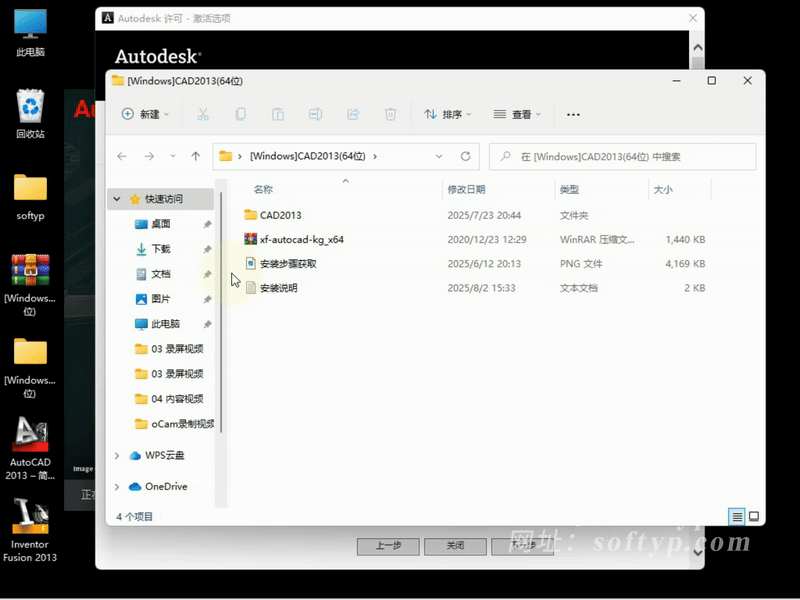Click the Delete trash icon in toolbar
The height and width of the screenshot is (600, 800).
(390, 114)
